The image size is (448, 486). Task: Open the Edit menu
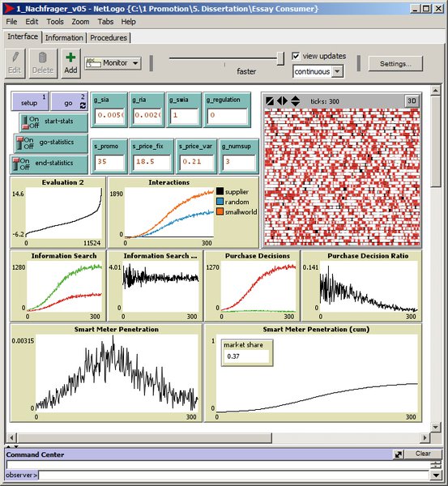pos(32,22)
